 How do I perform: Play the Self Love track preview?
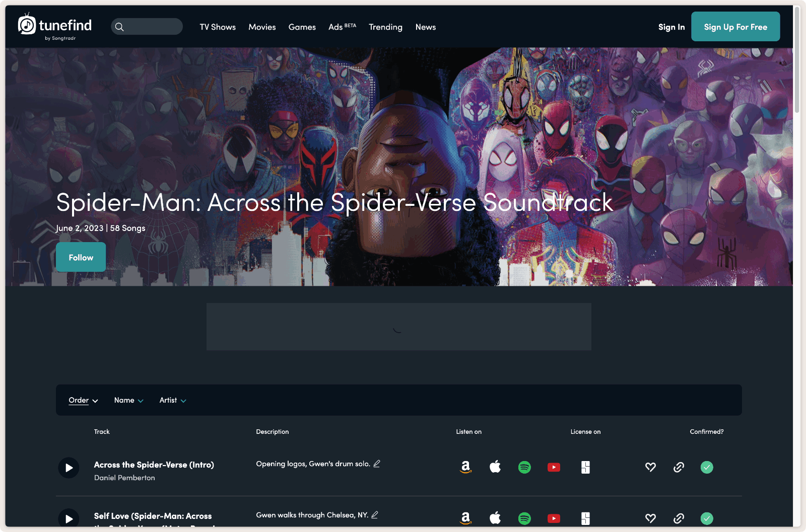(x=69, y=518)
